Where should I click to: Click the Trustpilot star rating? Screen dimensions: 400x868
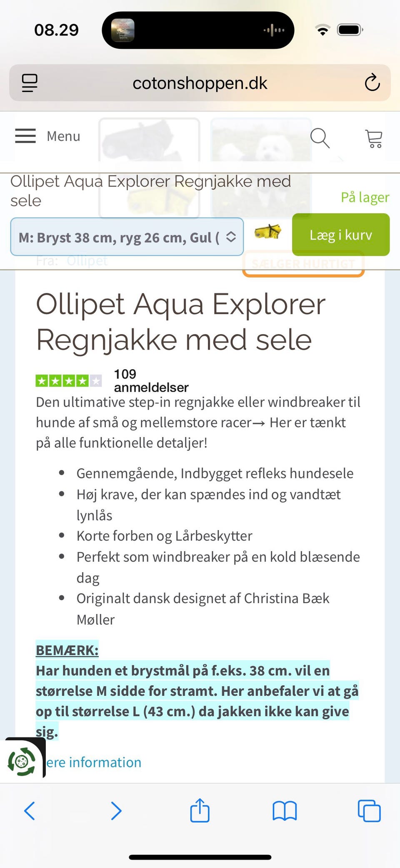coord(69,380)
